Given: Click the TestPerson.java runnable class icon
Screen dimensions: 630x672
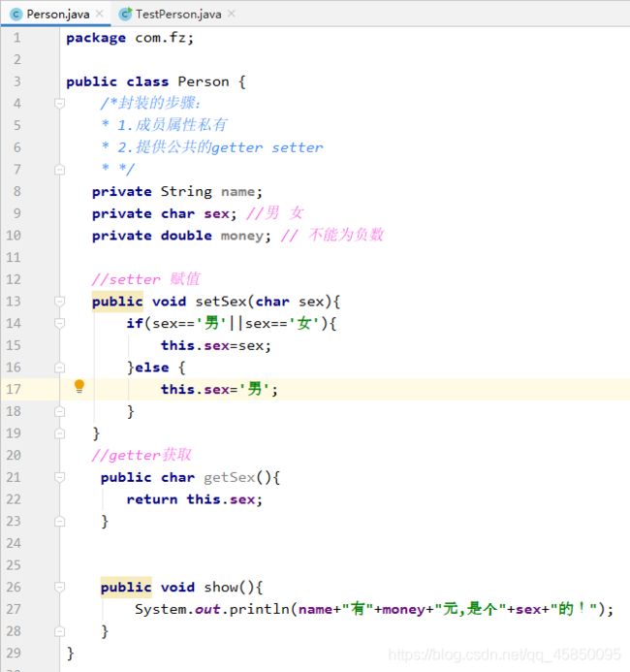Looking at the screenshot, I should tap(125, 15).
